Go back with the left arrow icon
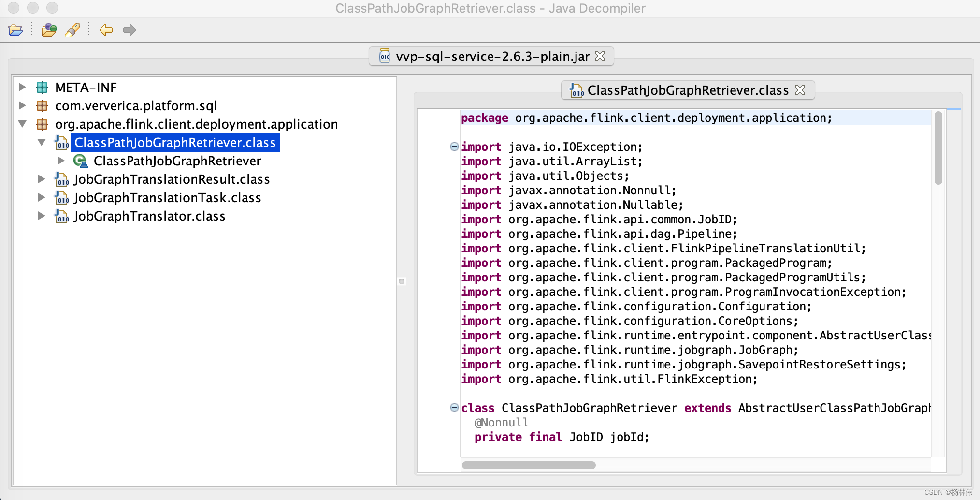 click(x=106, y=30)
